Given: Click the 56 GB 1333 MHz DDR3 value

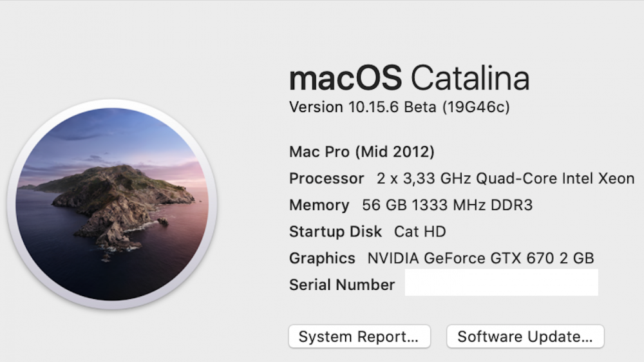Looking at the screenshot, I should click(448, 205).
